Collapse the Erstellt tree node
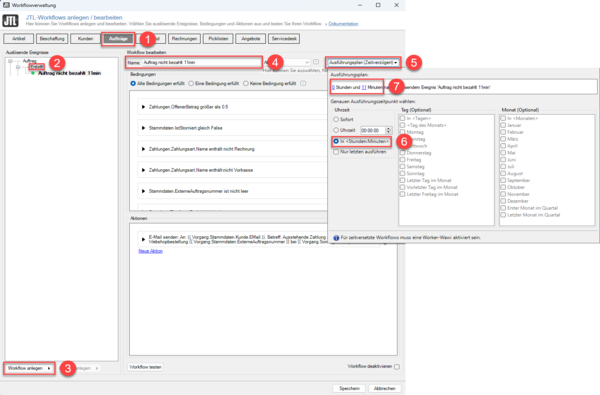 point(18,67)
